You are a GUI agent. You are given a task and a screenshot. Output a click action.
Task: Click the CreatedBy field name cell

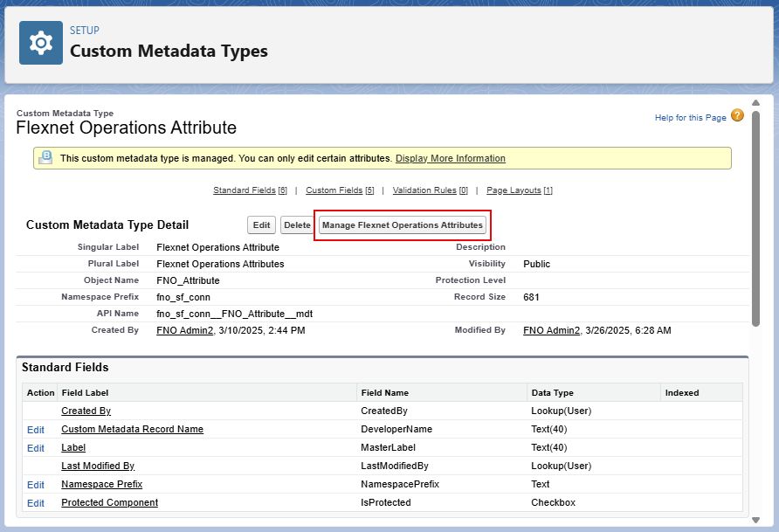coord(384,411)
